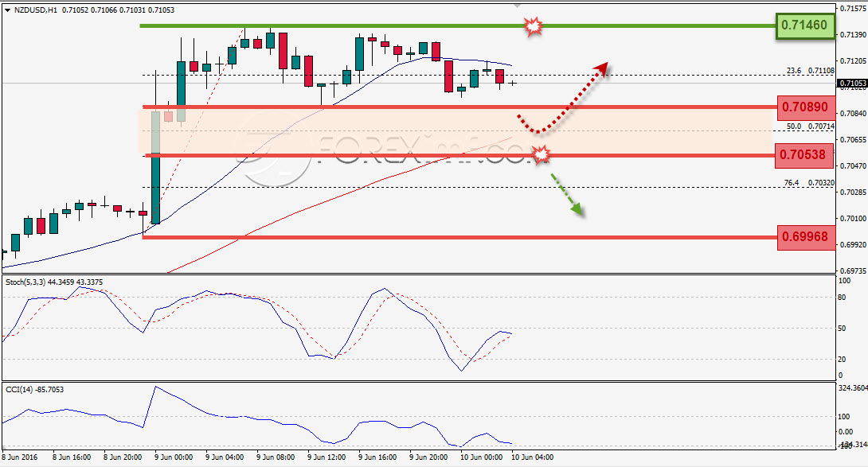Screen dimensions: 868x467
Task: Click the large green candle at 9 Jun 00:00
Action: coord(155,168)
